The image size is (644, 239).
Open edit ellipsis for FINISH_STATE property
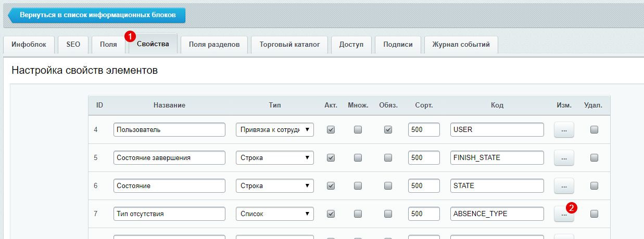pyautogui.click(x=564, y=158)
